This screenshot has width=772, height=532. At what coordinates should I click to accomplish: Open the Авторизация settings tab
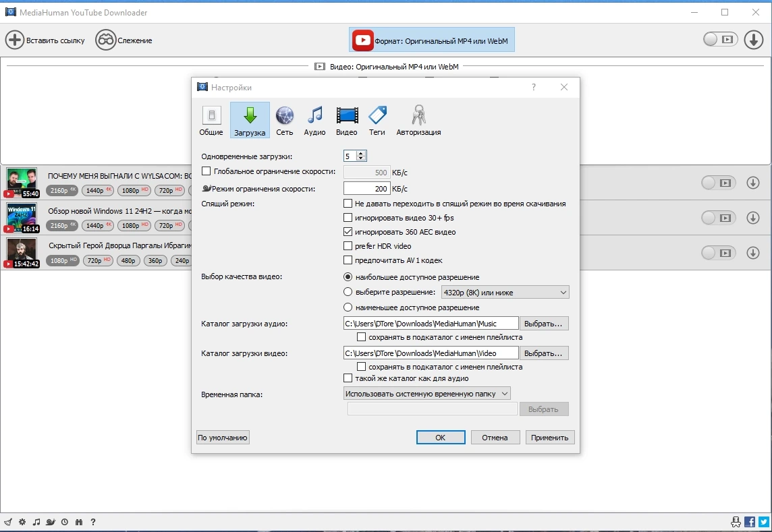point(418,121)
